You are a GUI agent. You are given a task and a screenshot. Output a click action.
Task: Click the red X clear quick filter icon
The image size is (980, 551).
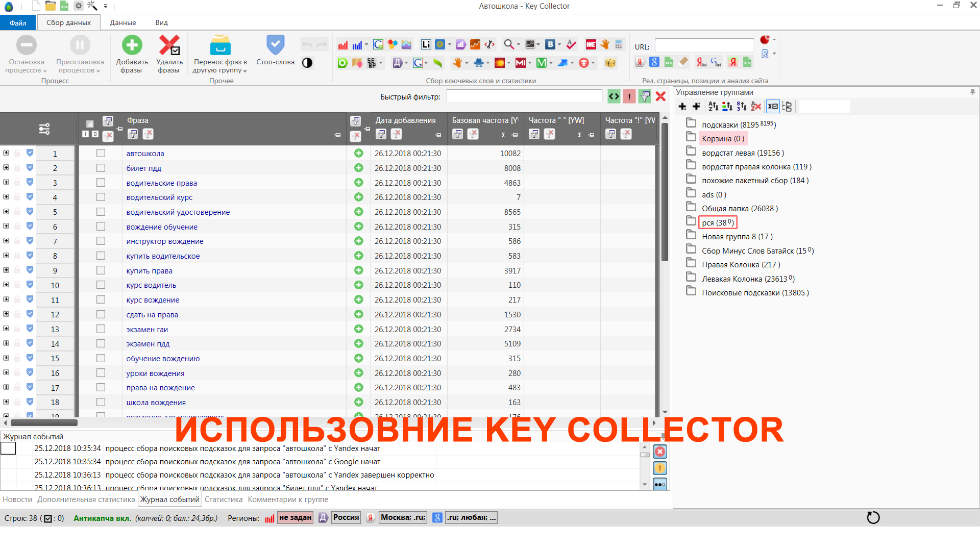click(660, 96)
